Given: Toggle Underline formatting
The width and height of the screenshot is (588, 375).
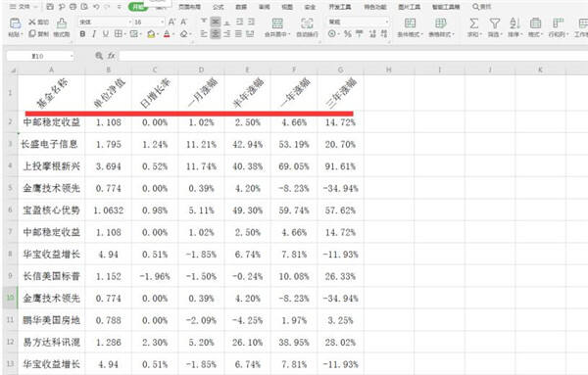Looking at the screenshot, I should (x=106, y=34).
